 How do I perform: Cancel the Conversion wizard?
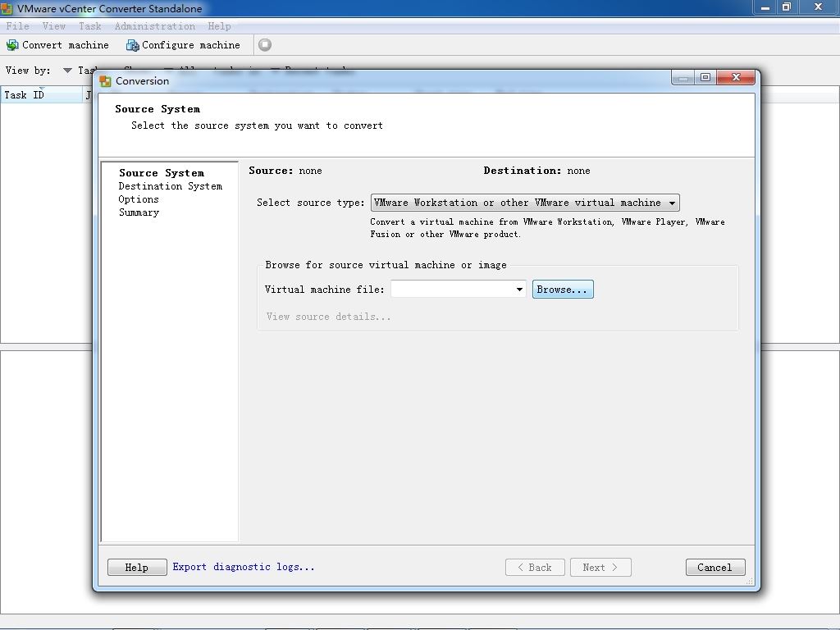click(x=715, y=568)
